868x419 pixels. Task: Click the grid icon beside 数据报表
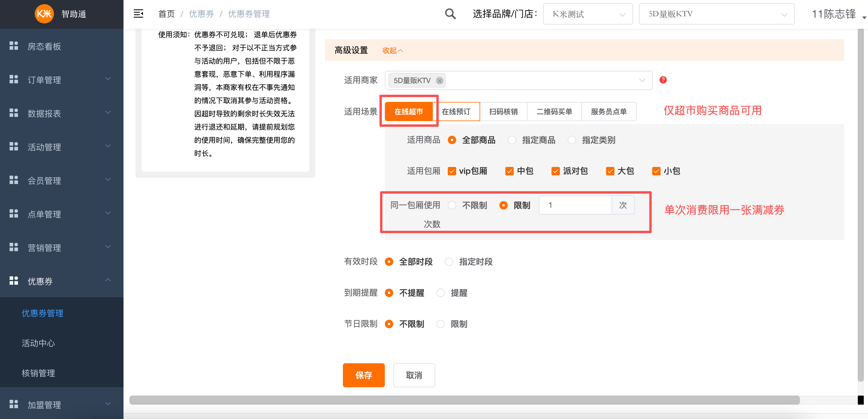(x=14, y=113)
